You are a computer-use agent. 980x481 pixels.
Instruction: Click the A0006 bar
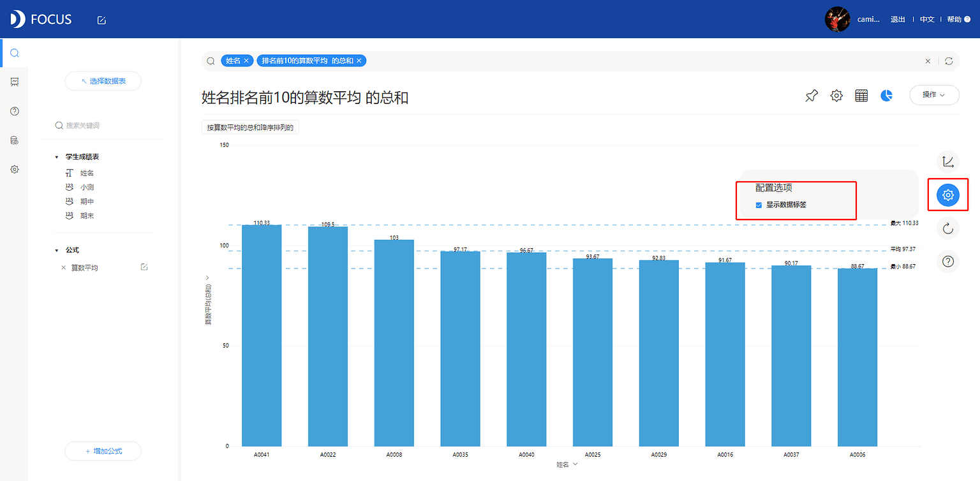[857, 357]
